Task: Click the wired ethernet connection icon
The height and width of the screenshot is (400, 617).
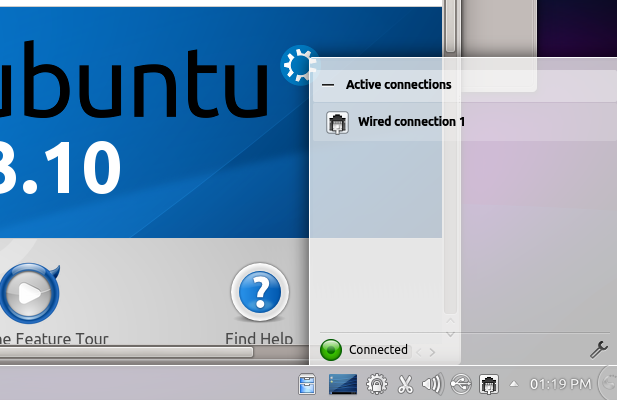Action: (337, 122)
